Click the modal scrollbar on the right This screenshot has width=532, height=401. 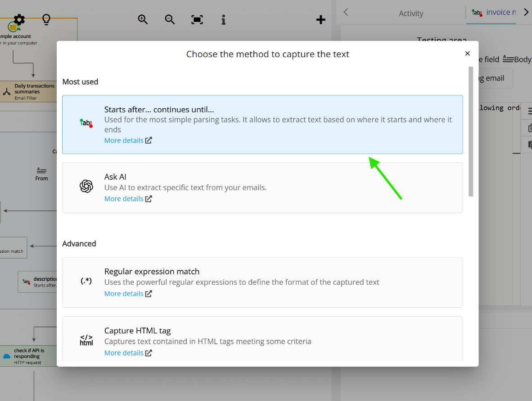[x=471, y=131]
